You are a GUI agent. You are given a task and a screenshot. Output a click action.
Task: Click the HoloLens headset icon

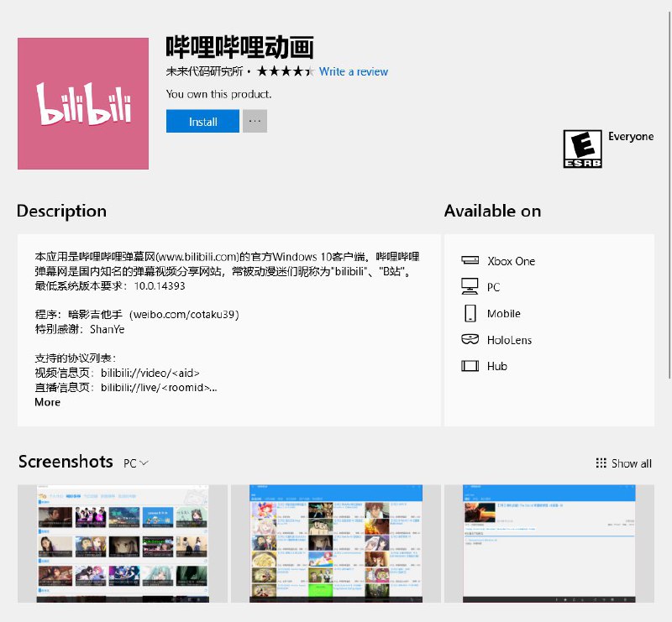[470, 339]
